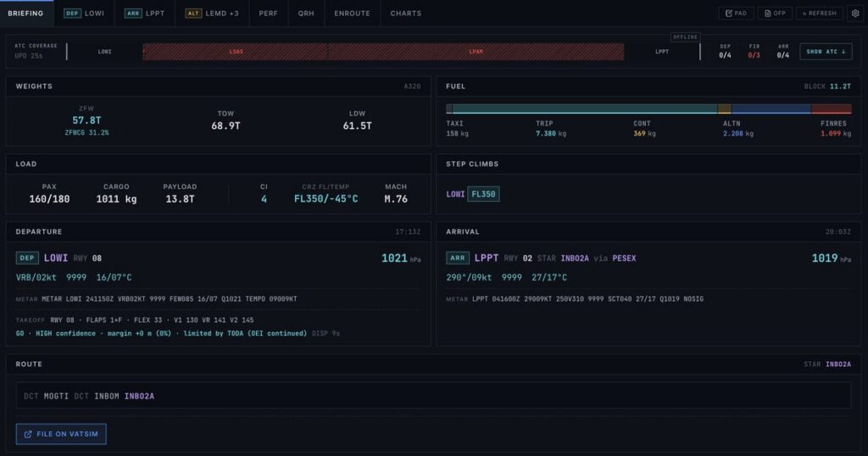Open the ALT LEMD +3 tab

212,14
